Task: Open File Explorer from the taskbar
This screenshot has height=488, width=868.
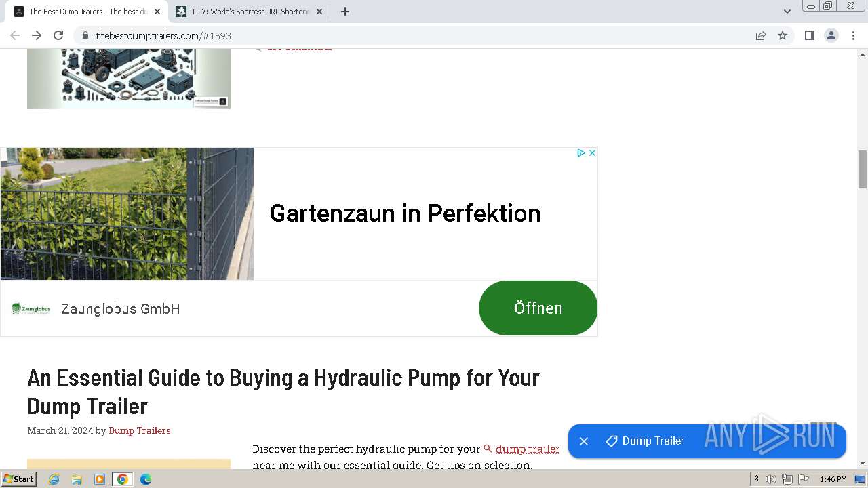Action: [77, 479]
